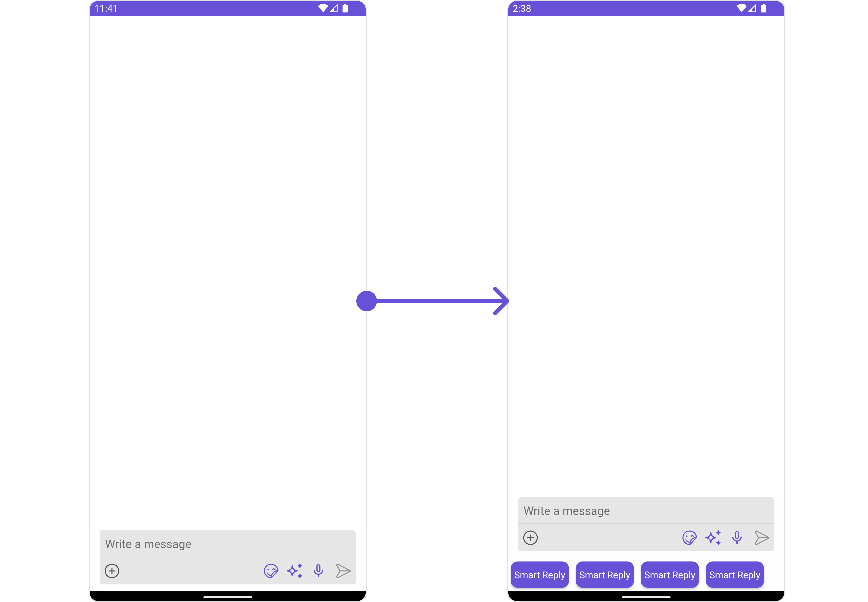Screen dimensions: 868x602
Task: Tap the attachment plus icon in the right phone
Action: click(530, 538)
